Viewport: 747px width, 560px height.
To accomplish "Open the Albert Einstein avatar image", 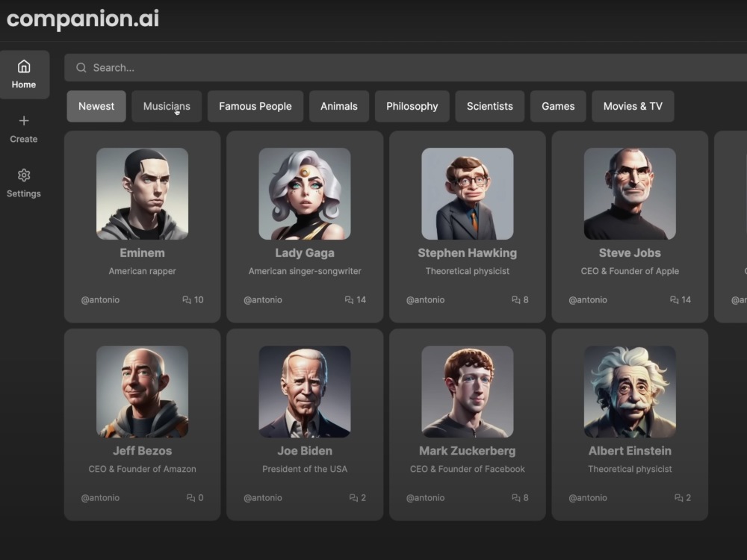I will pos(630,391).
